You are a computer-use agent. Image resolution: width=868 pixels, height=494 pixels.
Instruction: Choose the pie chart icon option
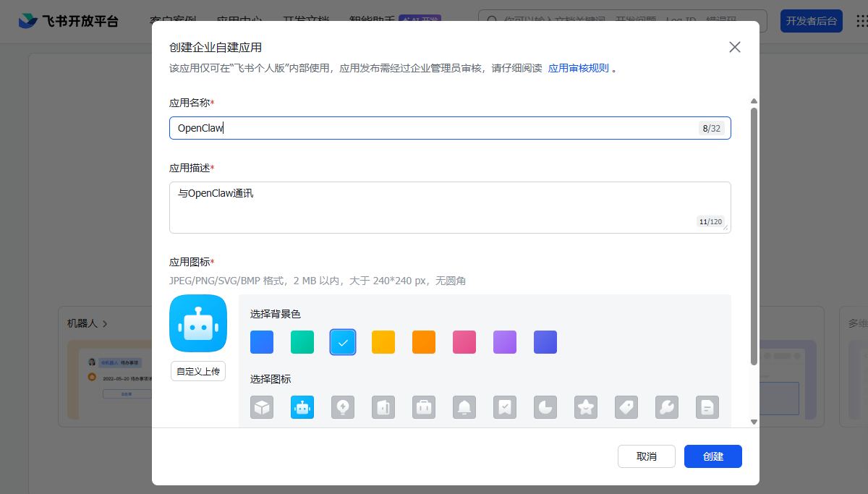(545, 407)
